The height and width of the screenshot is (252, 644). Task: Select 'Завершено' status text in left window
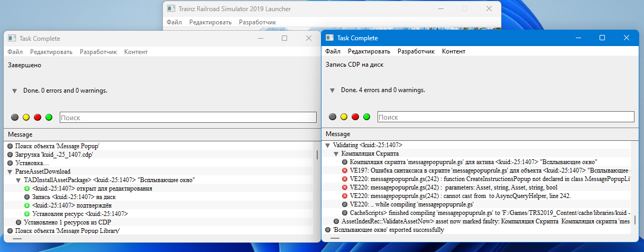(24, 65)
